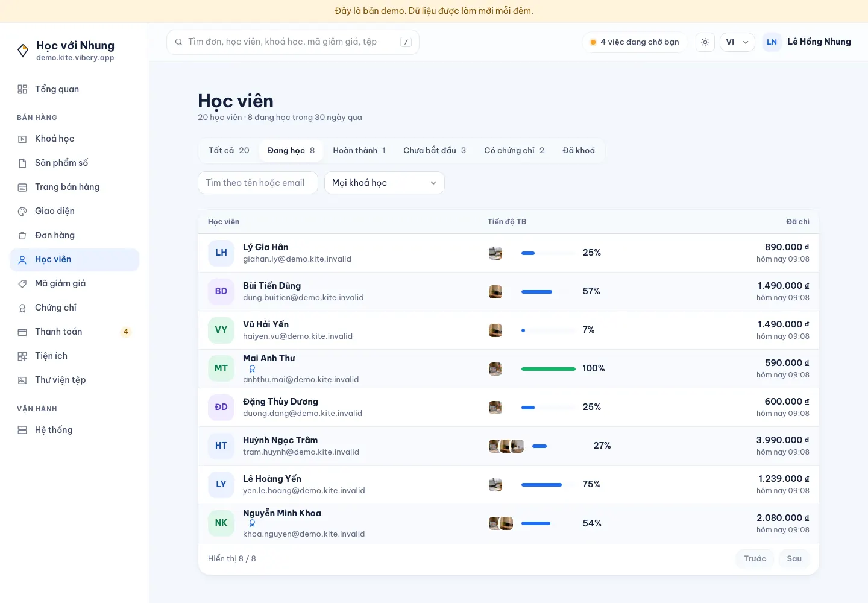Screen dimensions: 868x603
Task: Click Đơn hàng shopping bag icon
Action: pos(22,235)
